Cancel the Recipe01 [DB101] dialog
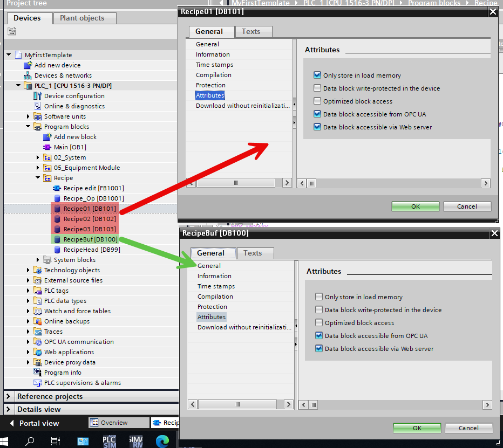The image size is (503, 448). tap(467, 206)
